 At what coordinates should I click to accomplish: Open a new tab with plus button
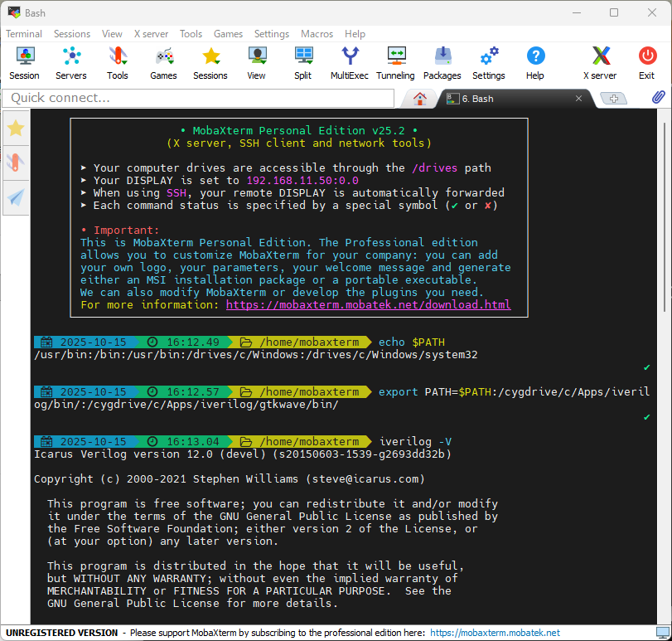click(x=614, y=98)
